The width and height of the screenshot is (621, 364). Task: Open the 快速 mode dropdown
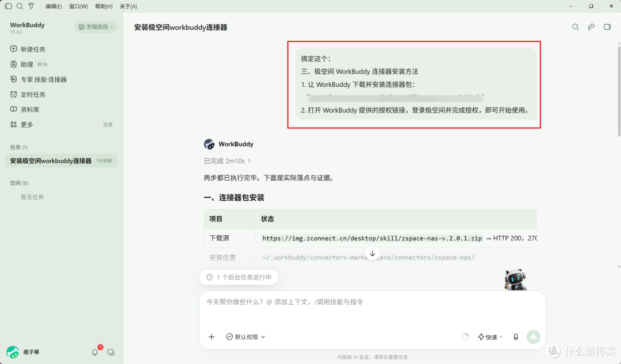(490, 337)
